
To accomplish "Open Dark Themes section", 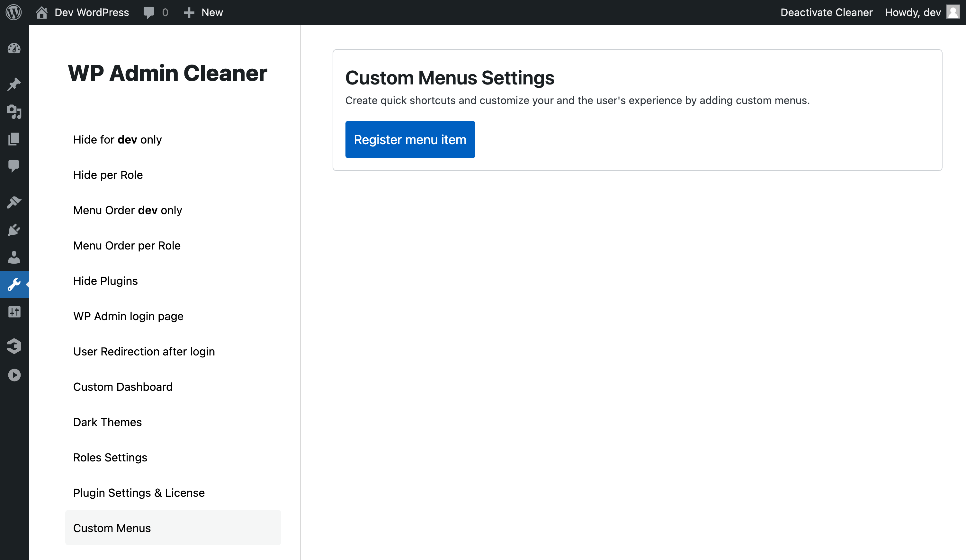I will pyautogui.click(x=107, y=422).
